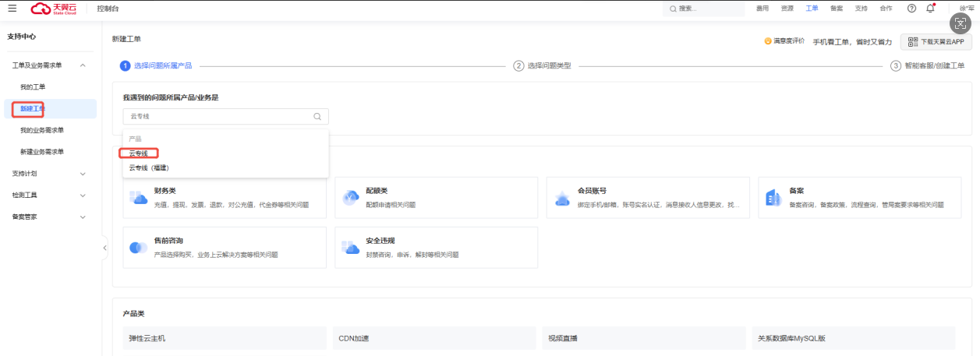980x356 pixels.
Task: Click the search magnifier in product field
Action: [317, 117]
